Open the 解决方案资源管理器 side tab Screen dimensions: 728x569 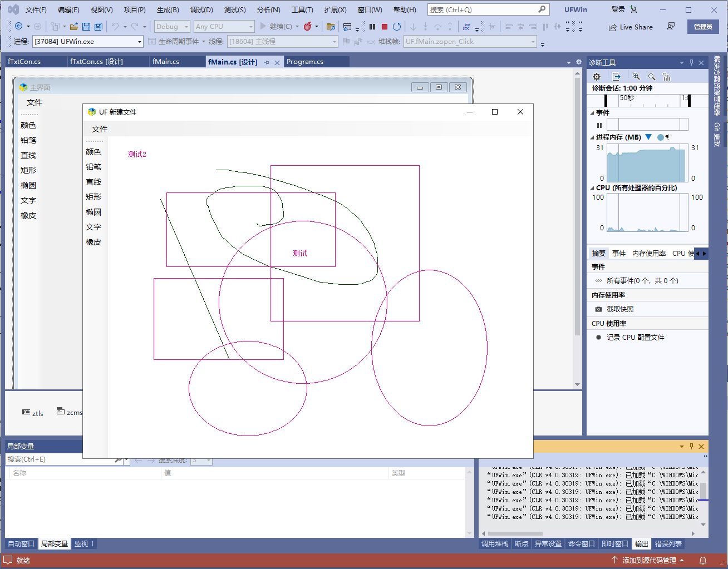pos(717,85)
